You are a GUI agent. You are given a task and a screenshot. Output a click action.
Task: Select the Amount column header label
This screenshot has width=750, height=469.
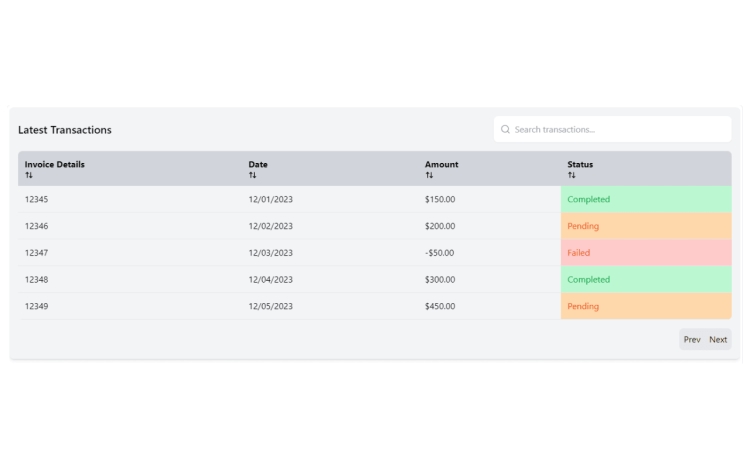coord(441,164)
